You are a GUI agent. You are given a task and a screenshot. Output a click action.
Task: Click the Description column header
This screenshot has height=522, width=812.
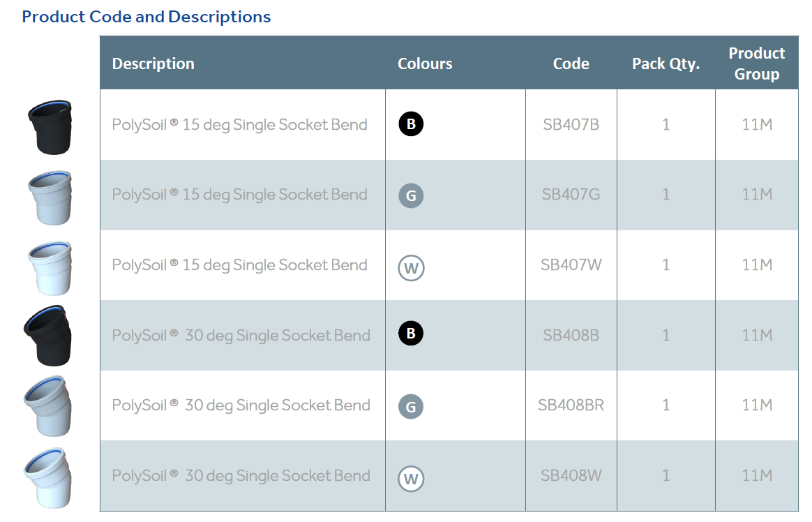153,64
